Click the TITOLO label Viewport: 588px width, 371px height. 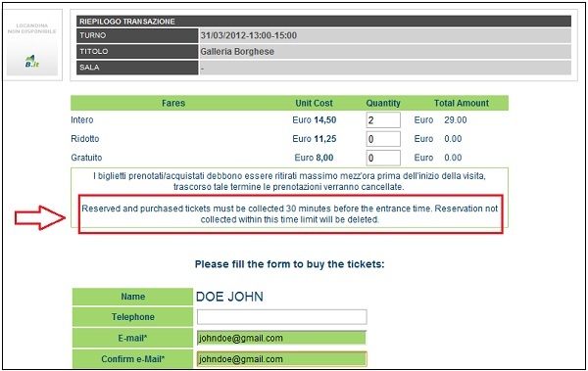[x=137, y=51]
